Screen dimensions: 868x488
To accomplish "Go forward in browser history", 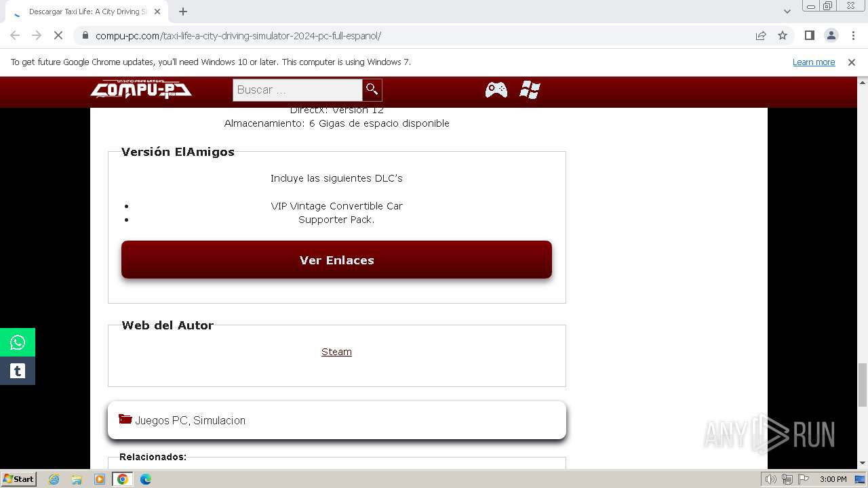I will pyautogui.click(x=37, y=35).
